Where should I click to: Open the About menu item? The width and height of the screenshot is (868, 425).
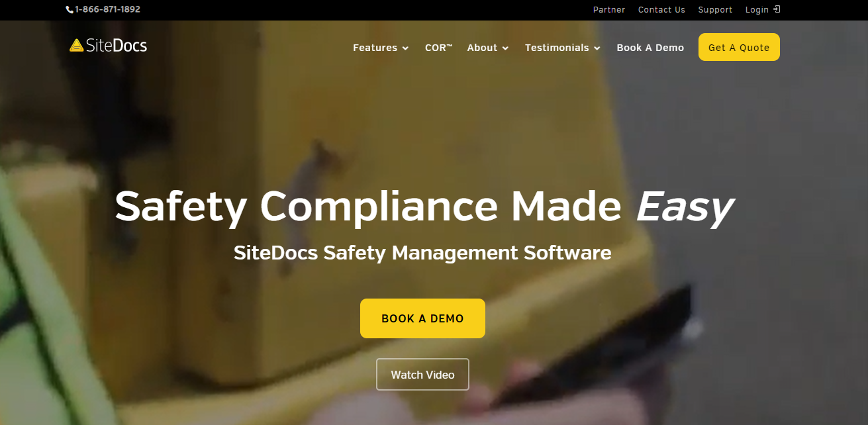pyautogui.click(x=482, y=48)
